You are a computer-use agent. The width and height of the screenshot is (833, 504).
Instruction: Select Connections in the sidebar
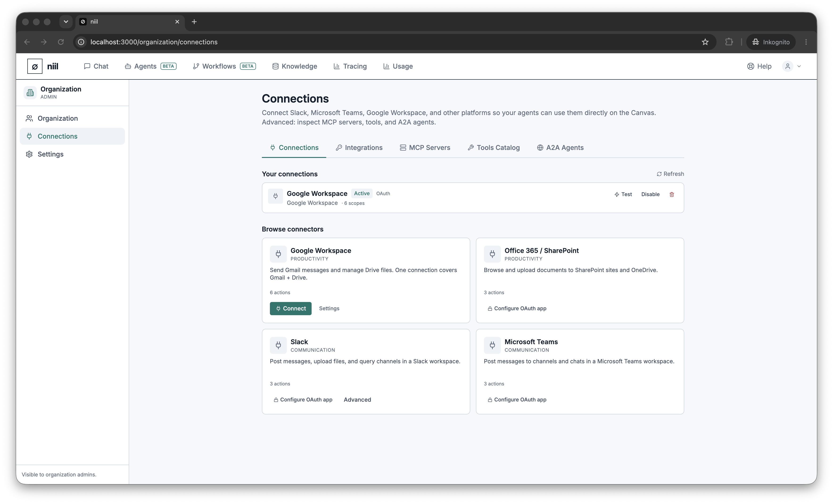coord(72,136)
